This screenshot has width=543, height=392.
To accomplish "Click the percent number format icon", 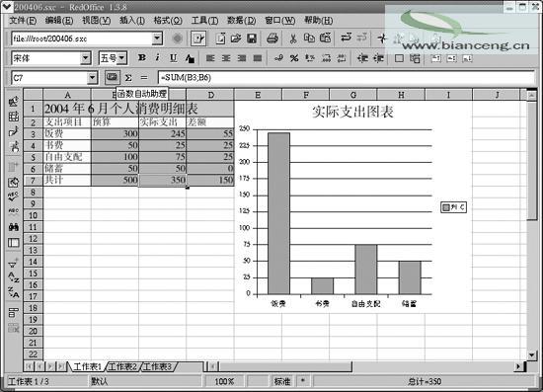I will point(294,58).
